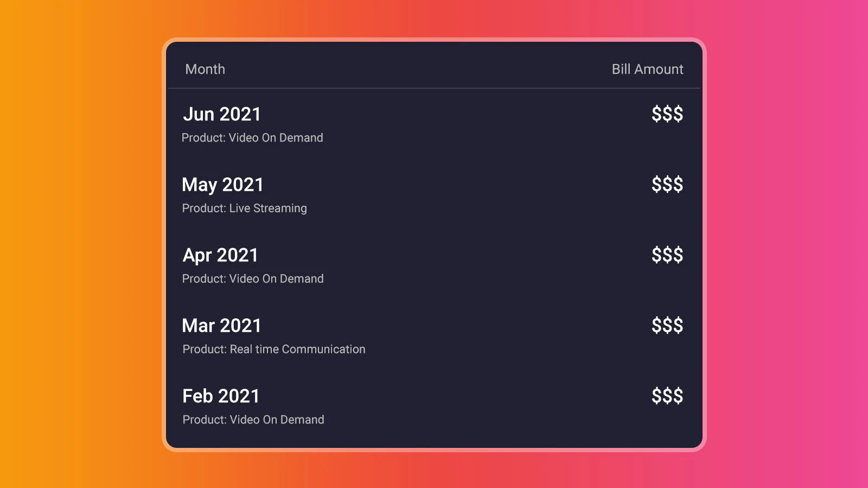Click the Jun 2021 bill entry
This screenshot has height=488, width=868.
[x=221, y=114]
